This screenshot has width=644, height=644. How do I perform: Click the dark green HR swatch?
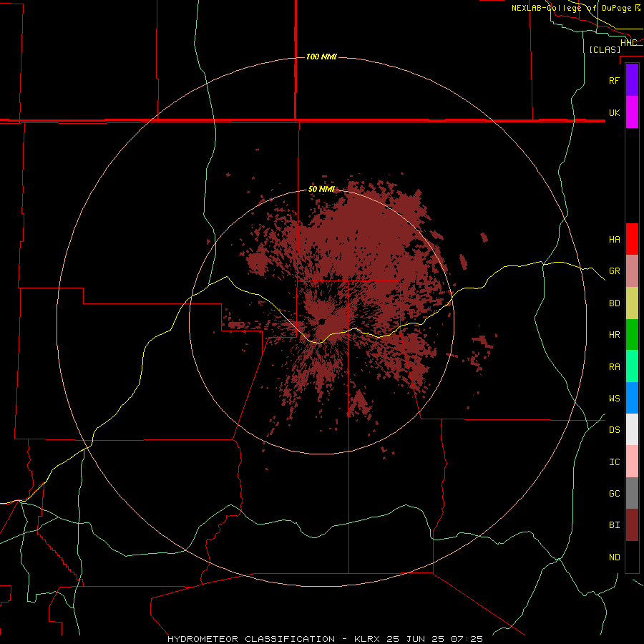pyautogui.click(x=632, y=335)
